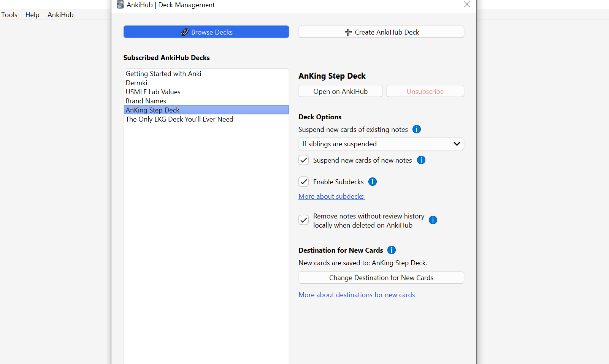Click info icon next to Remove notes without review history
Image resolution: width=609 pixels, height=364 pixels.
point(433,220)
